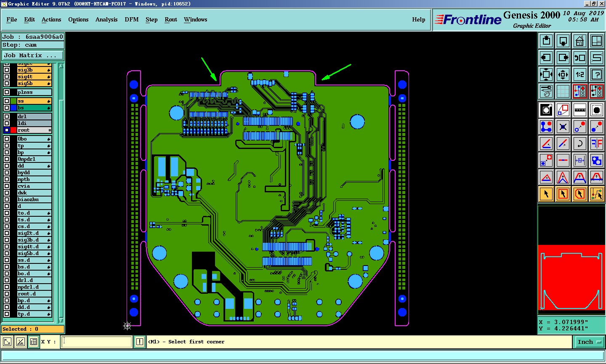Toggle the sig5b layer checkbox
This screenshot has width=606, height=364.
click(x=7, y=83)
